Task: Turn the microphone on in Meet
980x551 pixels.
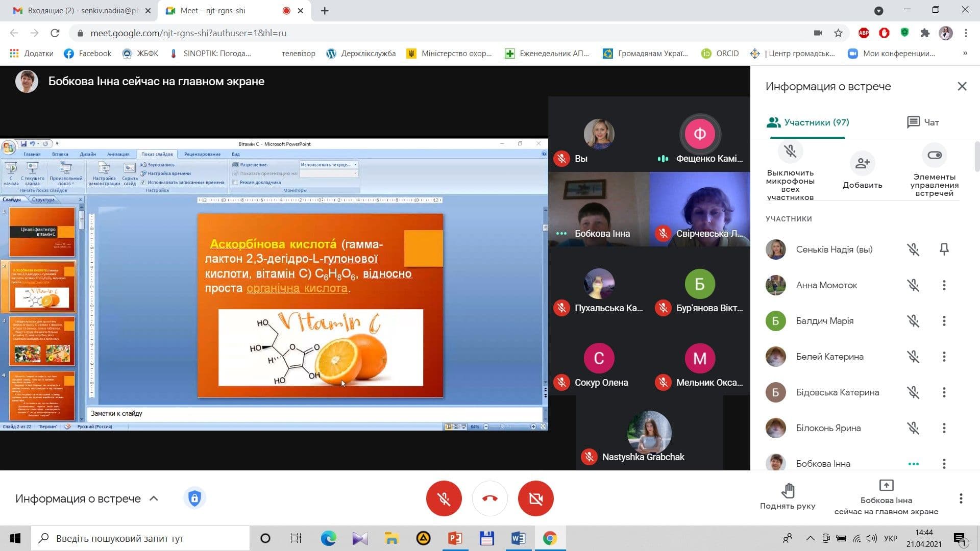Action: pyautogui.click(x=444, y=498)
